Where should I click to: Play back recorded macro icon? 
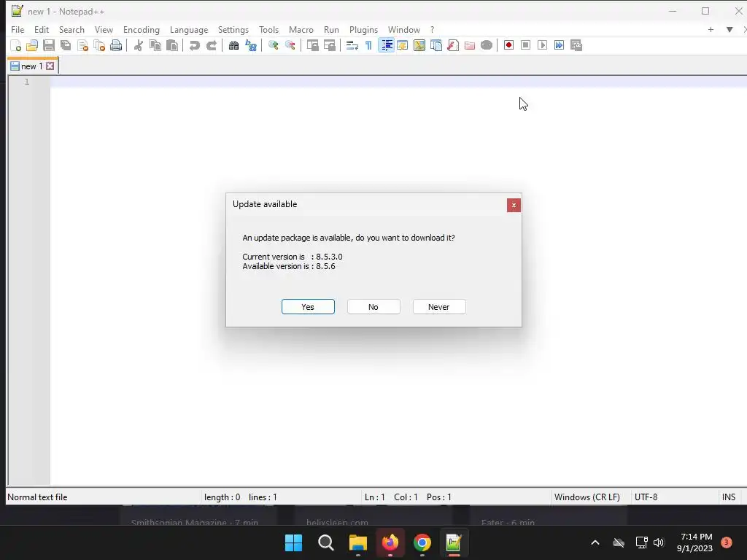click(542, 45)
